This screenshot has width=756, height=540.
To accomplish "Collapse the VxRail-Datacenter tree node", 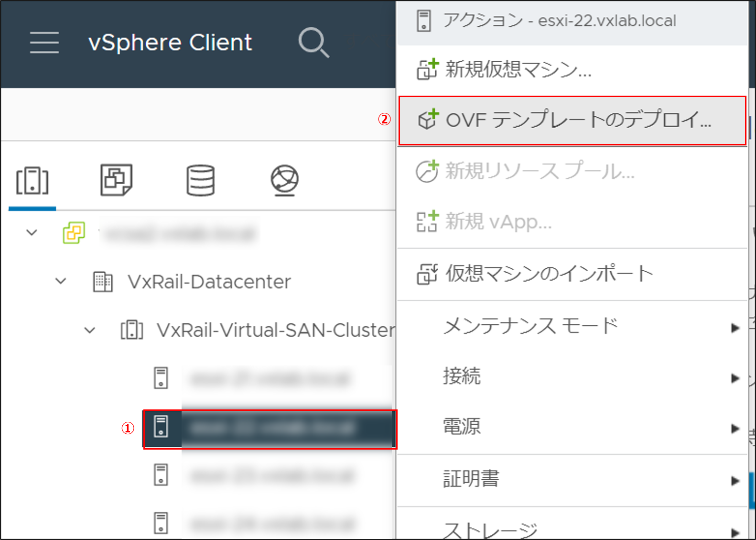I will tap(61, 281).
